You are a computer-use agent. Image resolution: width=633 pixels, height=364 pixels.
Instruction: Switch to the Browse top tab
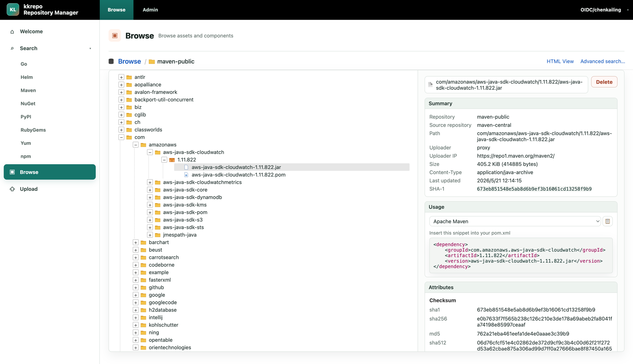(117, 10)
